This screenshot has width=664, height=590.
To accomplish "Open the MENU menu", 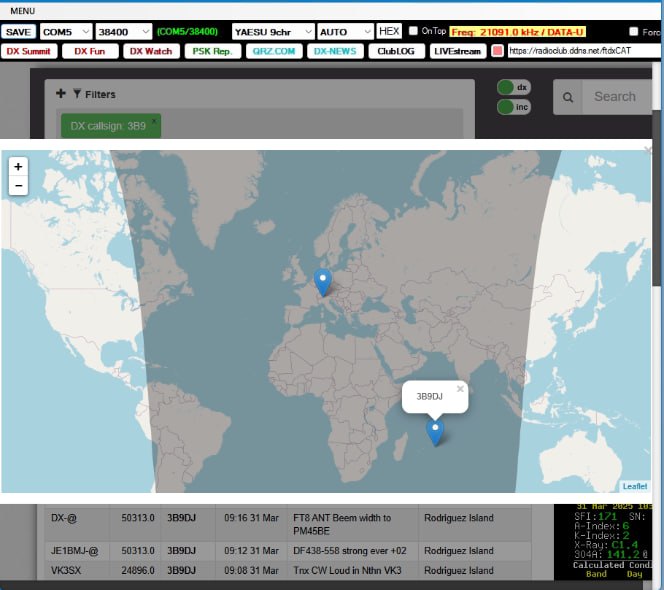I will (22, 11).
